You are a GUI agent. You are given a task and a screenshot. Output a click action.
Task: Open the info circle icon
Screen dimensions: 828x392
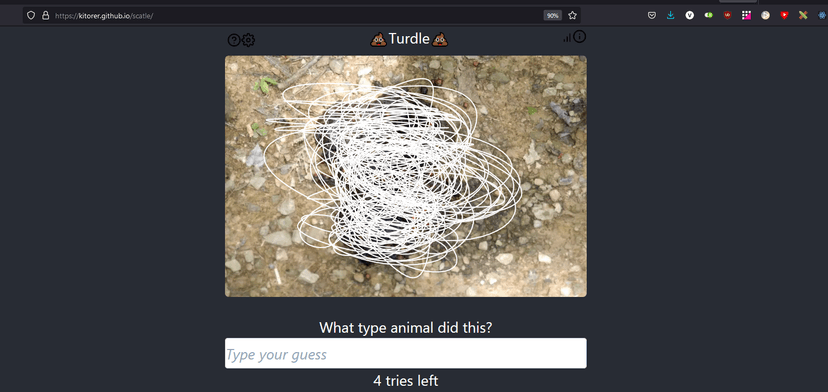(x=580, y=36)
